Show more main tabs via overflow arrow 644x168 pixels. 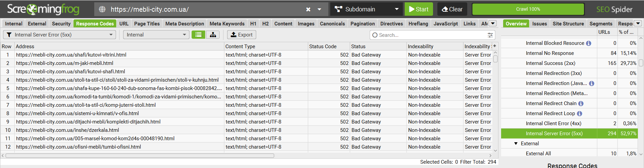(x=492, y=23)
